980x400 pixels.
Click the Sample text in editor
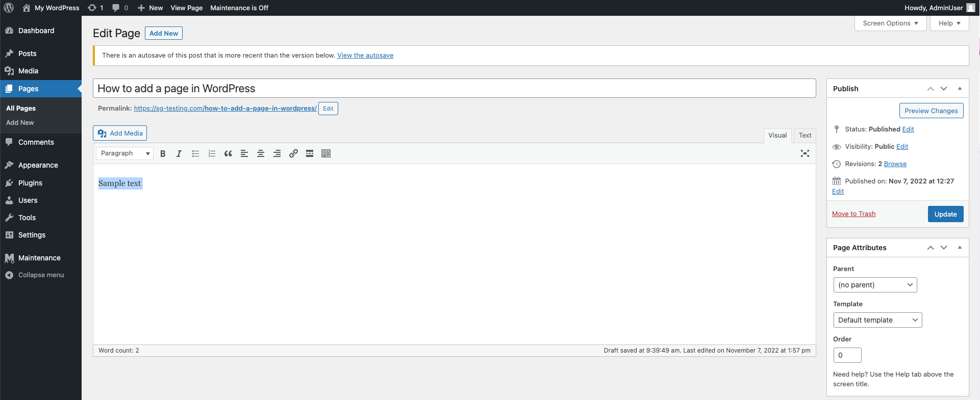(119, 183)
